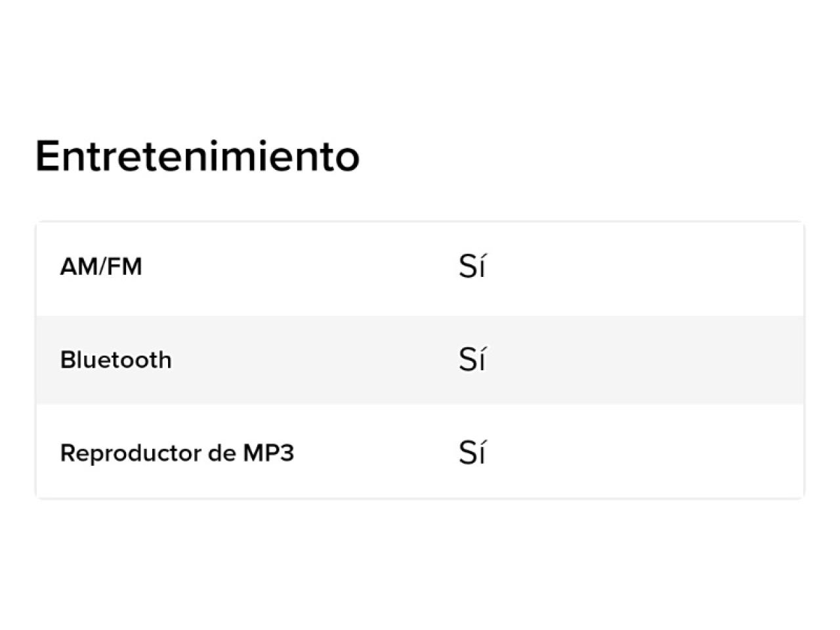Select the AM/FM feature label

[101, 266]
